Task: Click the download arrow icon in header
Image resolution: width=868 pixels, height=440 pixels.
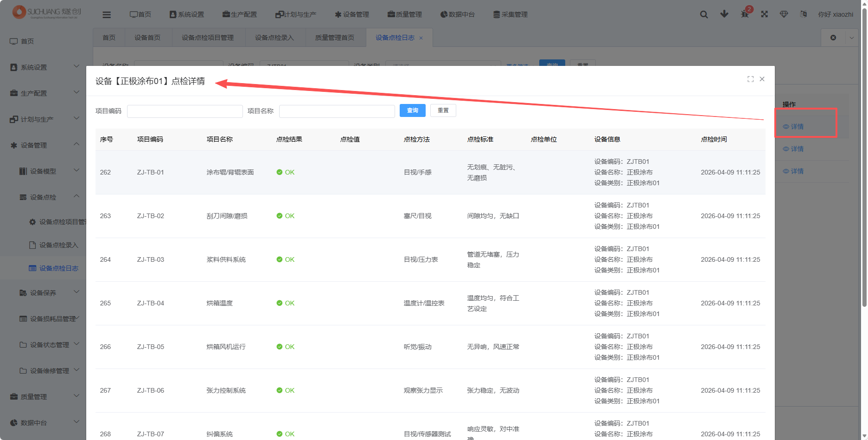Action: [x=724, y=14]
